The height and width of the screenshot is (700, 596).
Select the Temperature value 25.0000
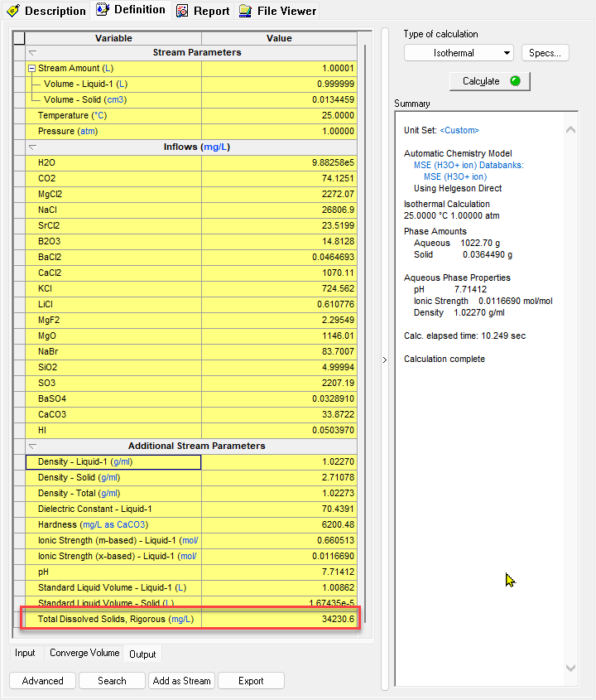(x=279, y=116)
